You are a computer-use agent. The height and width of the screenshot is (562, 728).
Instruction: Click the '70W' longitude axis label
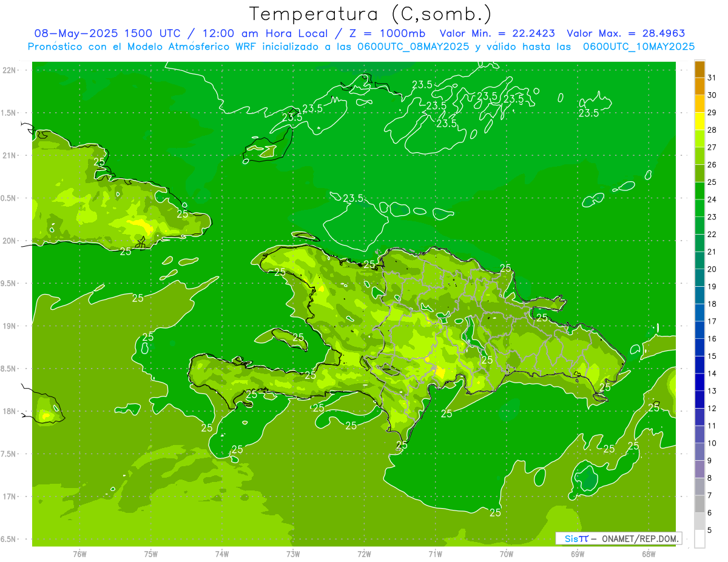506,554
